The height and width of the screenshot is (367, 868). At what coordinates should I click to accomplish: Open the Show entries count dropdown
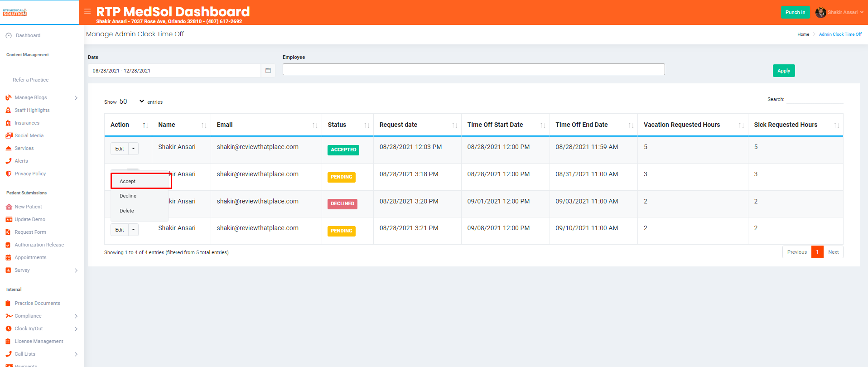tap(132, 101)
